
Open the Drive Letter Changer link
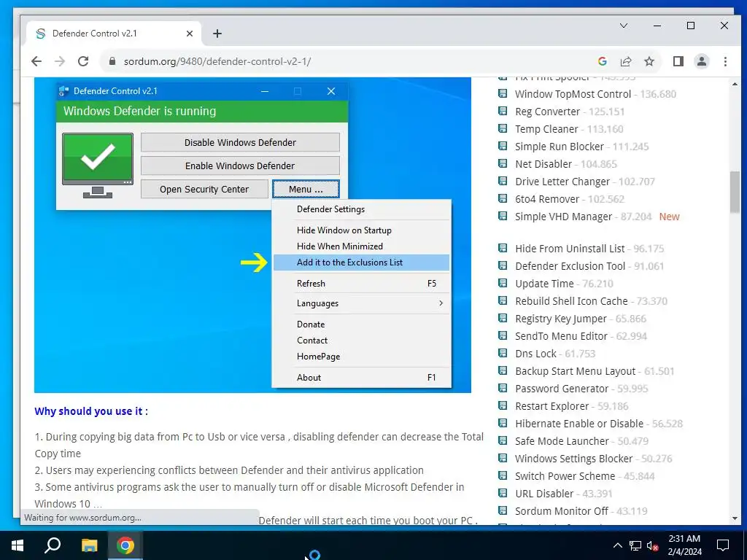(x=562, y=182)
